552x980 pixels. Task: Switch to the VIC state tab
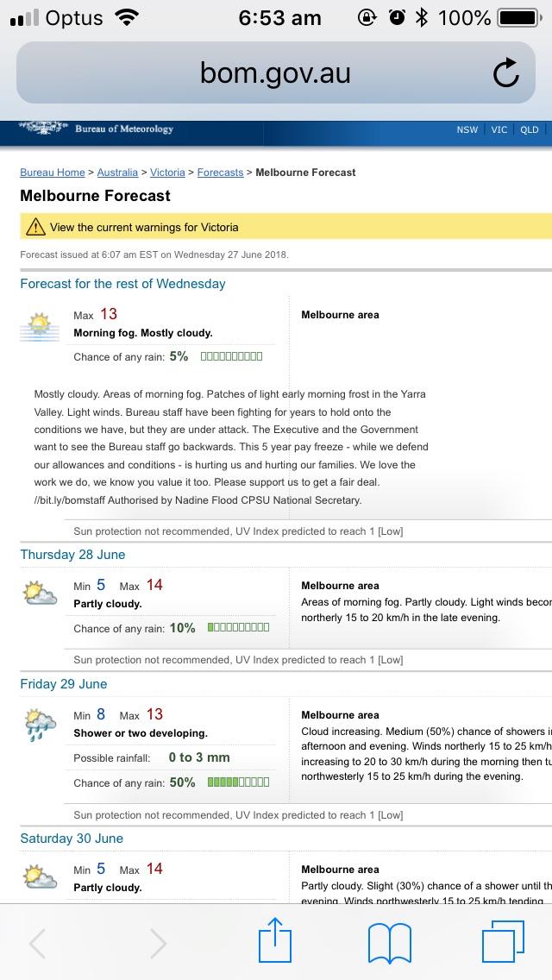499,129
